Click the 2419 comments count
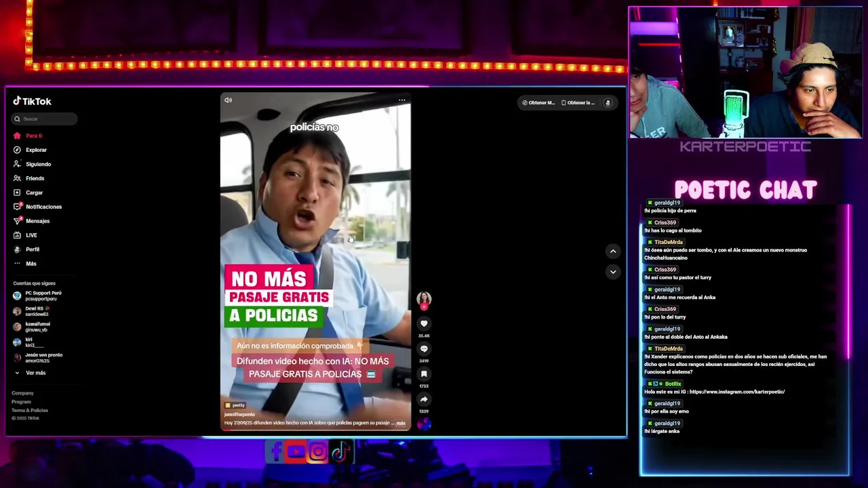Image resolution: width=868 pixels, height=488 pixels. click(424, 361)
